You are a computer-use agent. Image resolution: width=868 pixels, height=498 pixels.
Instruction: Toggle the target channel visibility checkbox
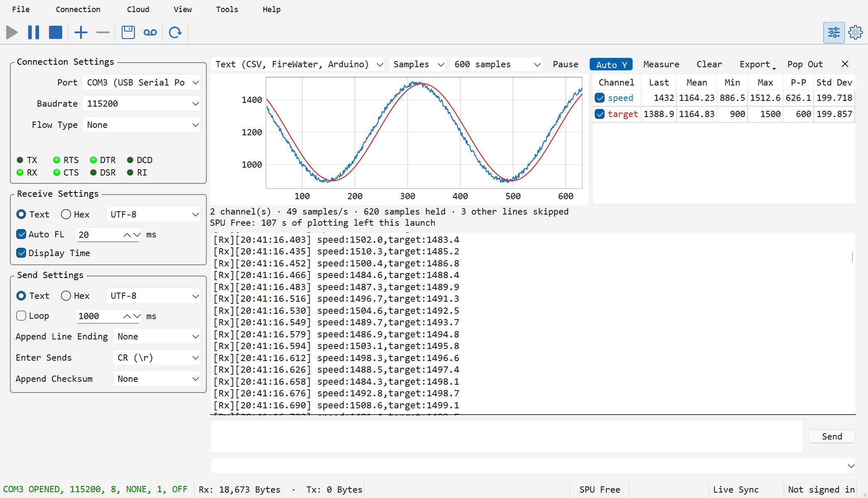599,114
